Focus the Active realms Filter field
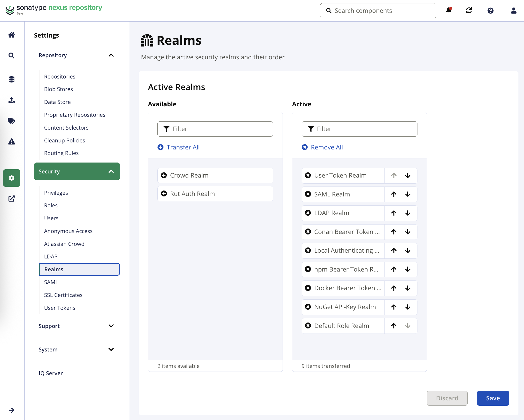This screenshot has height=420, width=524. point(359,129)
